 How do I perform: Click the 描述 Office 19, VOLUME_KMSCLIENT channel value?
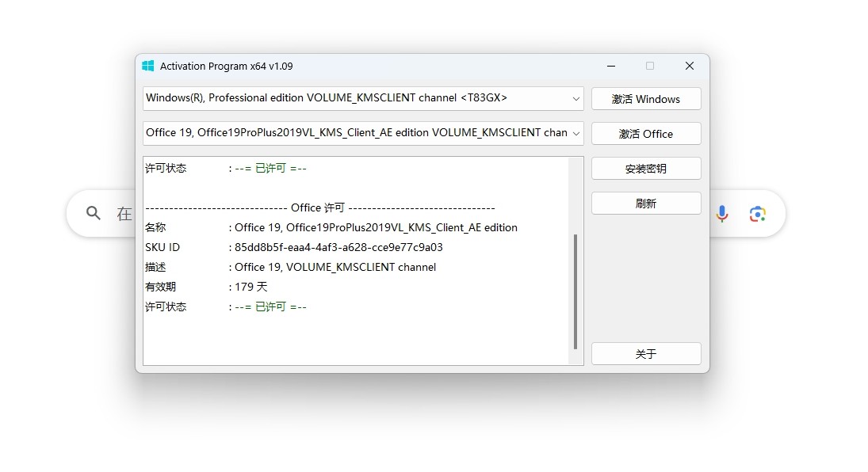click(335, 267)
